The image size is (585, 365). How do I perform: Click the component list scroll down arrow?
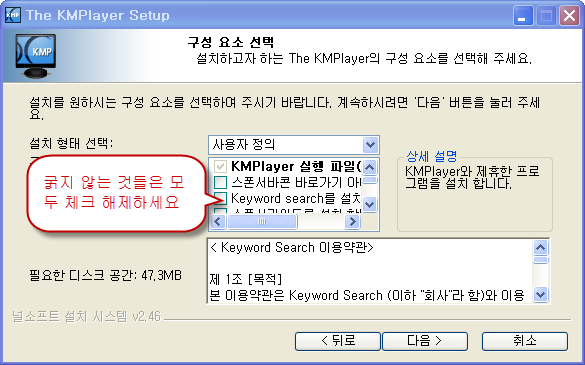click(x=369, y=204)
